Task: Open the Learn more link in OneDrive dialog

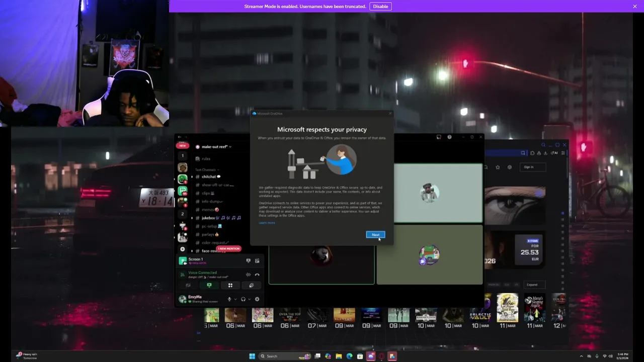Action: (x=267, y=223)
